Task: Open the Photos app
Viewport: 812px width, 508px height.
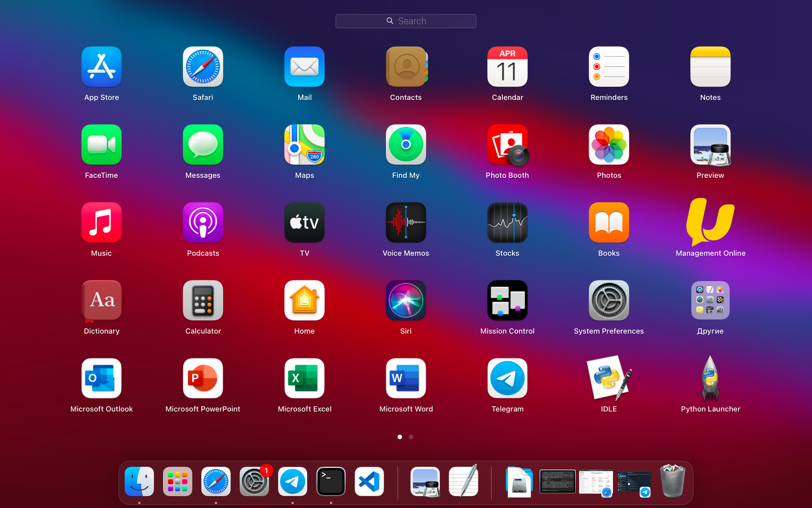Action: [609, 145]
